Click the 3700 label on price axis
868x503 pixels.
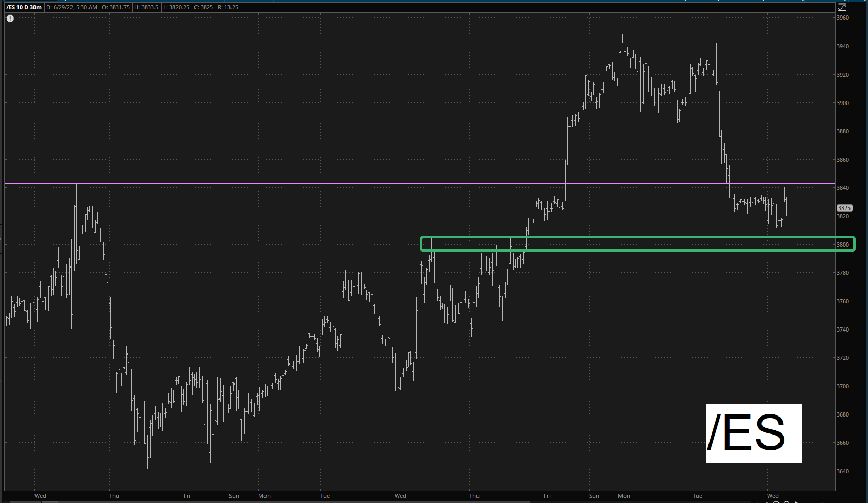click(843, 386)
